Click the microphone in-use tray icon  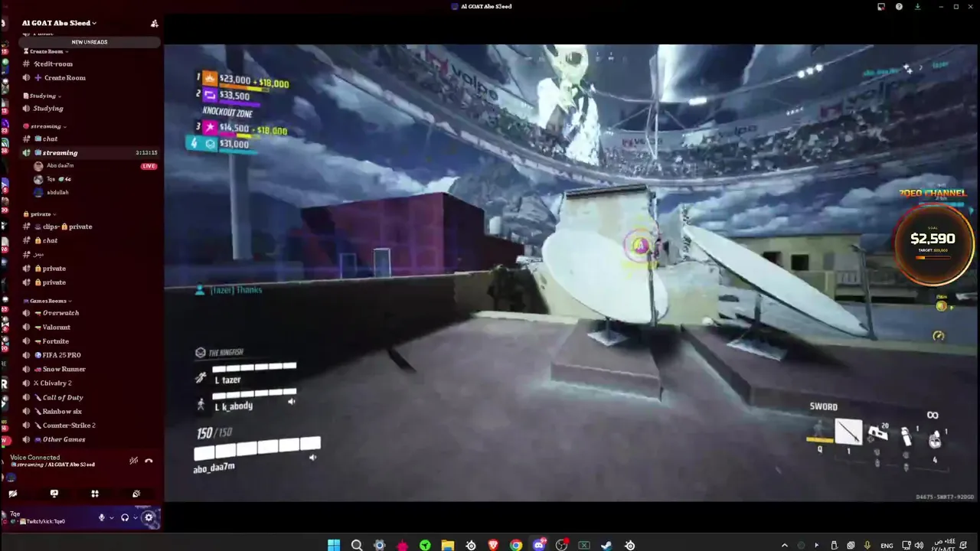coord(867,546)
